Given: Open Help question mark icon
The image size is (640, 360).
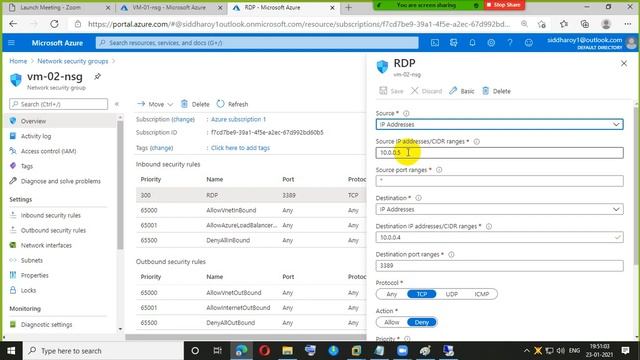Looking at the screenshot, I should coord(510,43).
